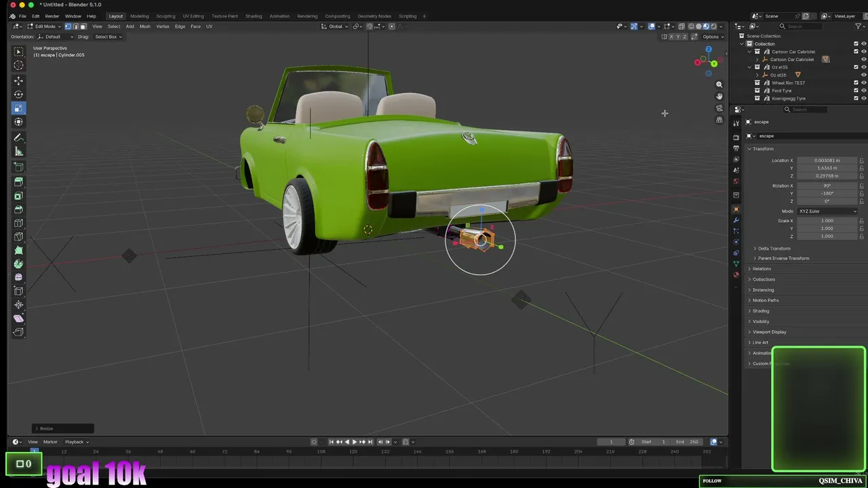
Task: Select the Shrink/Fatten tool
Action: (x=18, y=305)
